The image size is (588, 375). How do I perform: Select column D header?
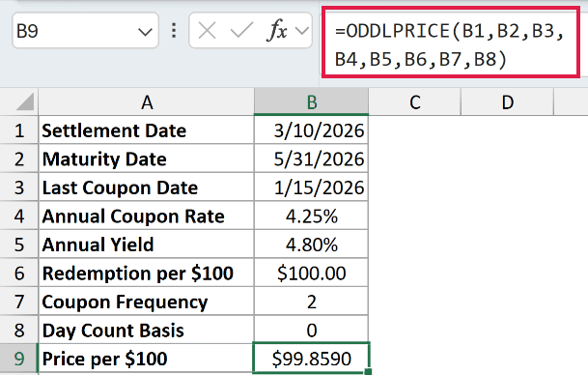point(507,102)
